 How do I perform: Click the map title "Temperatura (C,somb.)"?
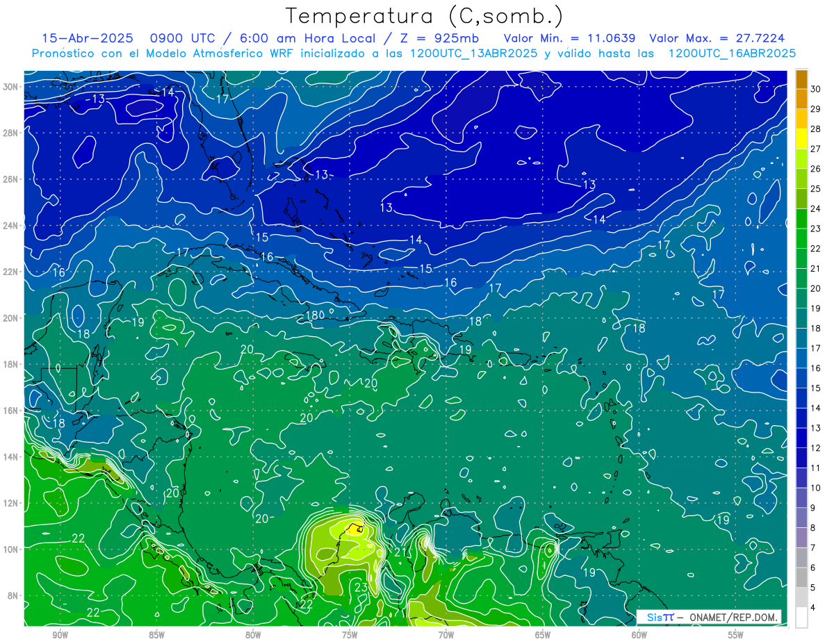423,16
